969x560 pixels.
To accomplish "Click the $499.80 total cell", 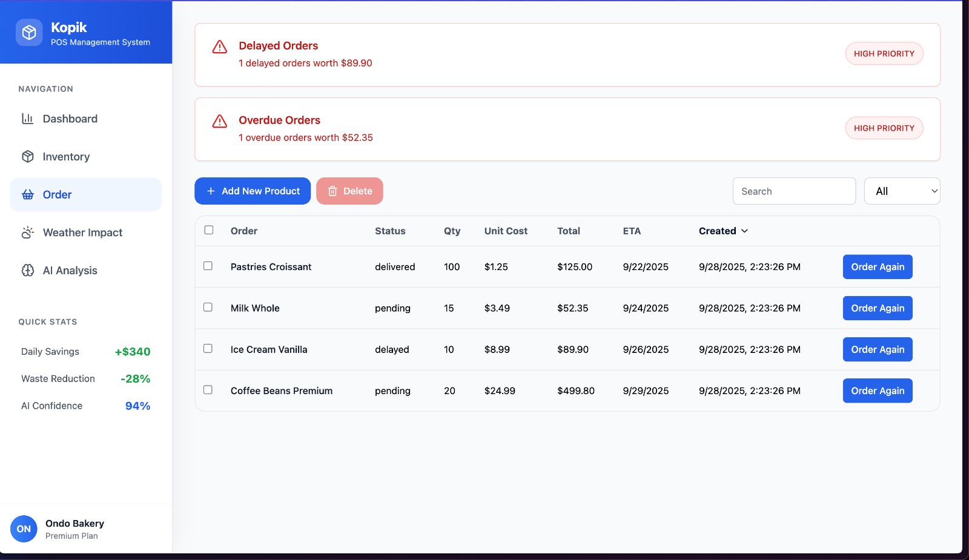I will [576, 390].
